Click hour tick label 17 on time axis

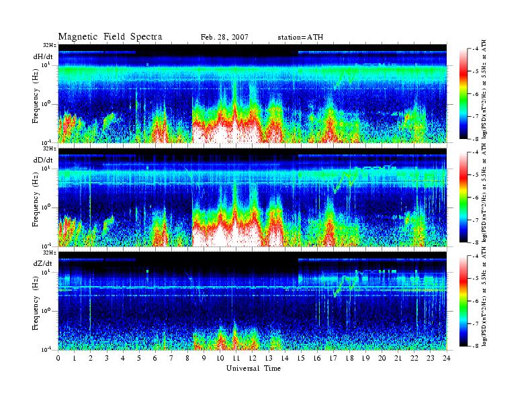click(333, 359)
